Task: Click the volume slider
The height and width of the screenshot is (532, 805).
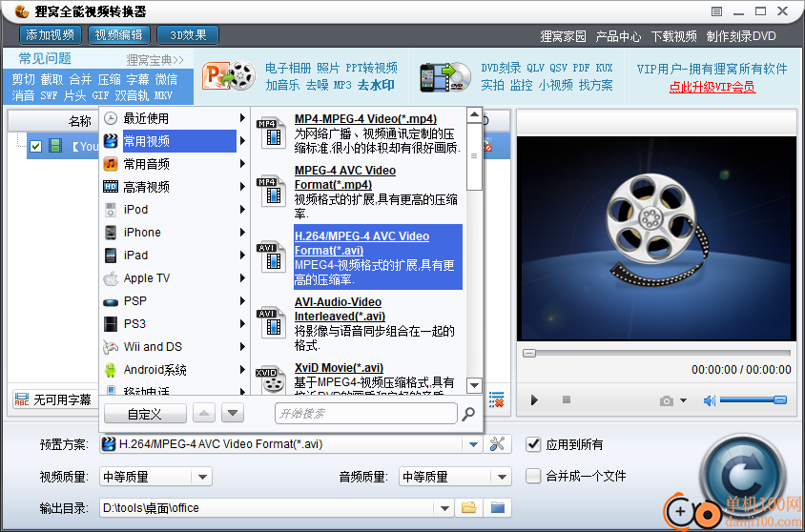Action: point(752,400)
